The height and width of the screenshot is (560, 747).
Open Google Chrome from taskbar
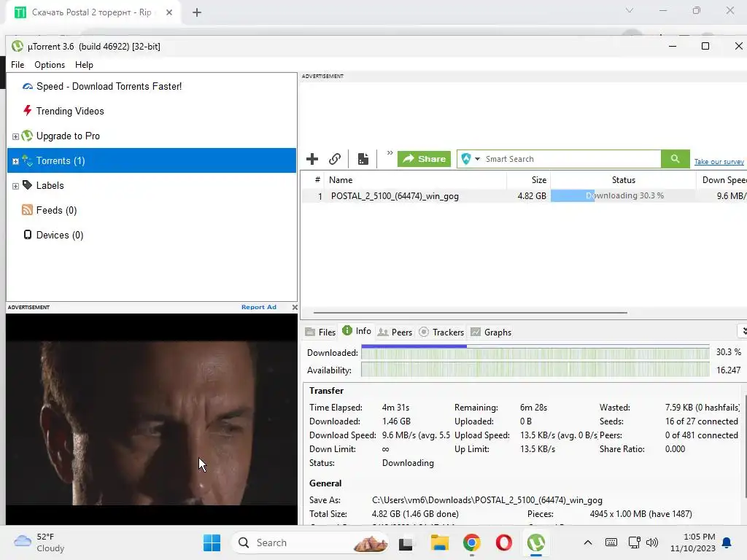tap(472, 542)
